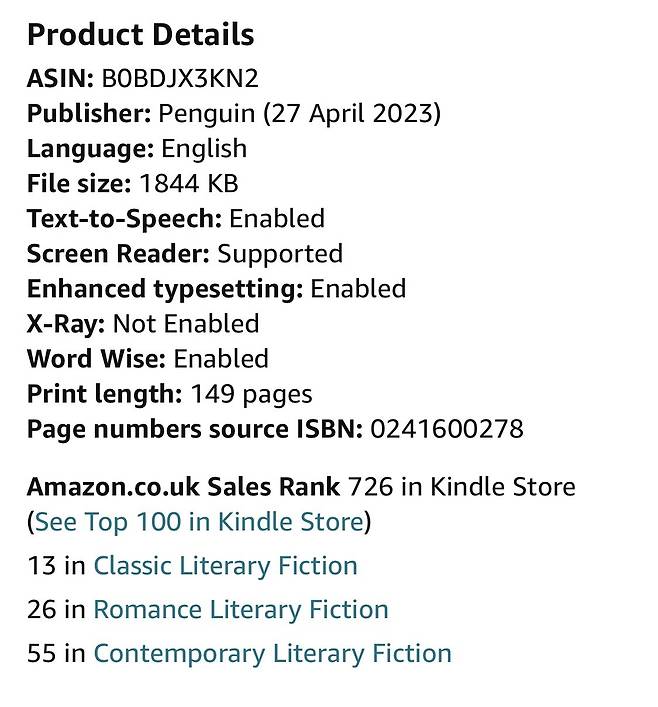
Task: Click the Text-to-Speech label
Action: pos(124,219)
